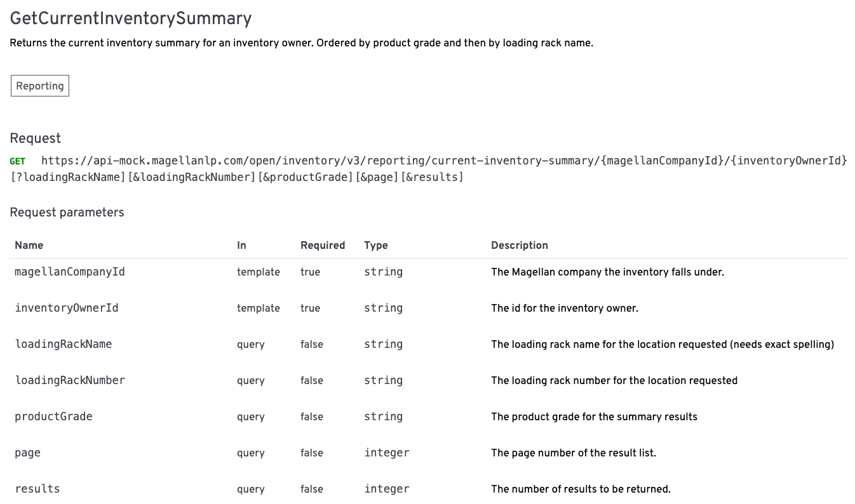Click the Name column header
855x504 pixels.
coord(29,246)
